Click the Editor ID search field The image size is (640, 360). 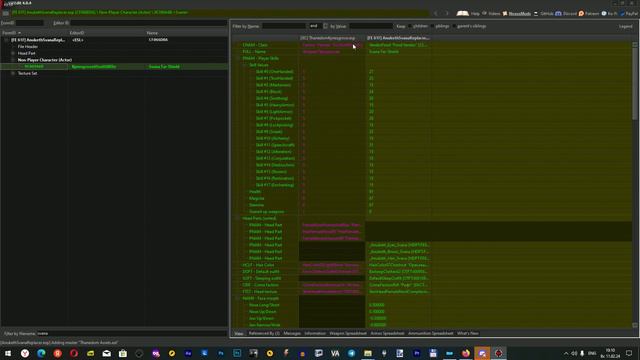tap(148, 23)
